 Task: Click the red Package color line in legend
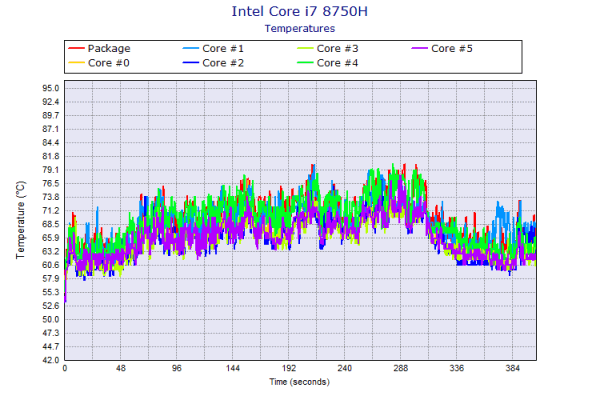[x=76, y=48]
